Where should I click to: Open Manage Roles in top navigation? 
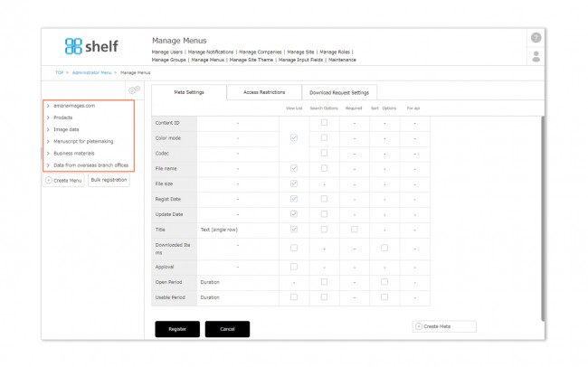click(335, 52)
